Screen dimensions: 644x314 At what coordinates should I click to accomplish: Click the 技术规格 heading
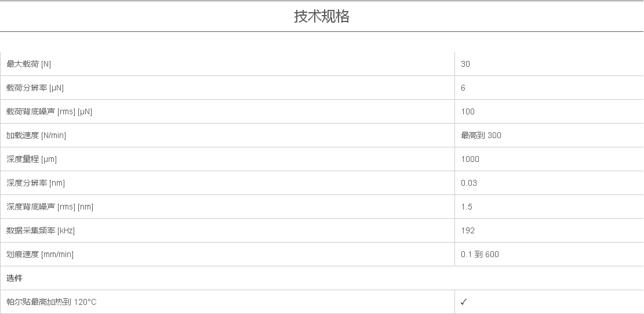click(322, 16)
